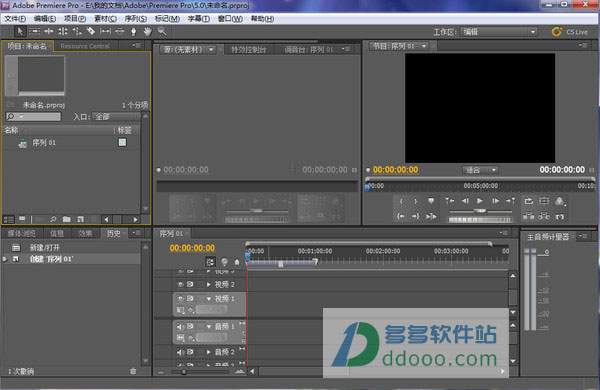Image resolution: width=600 pixels, height=390 pixels.
Task: Click Set In Point in Program monitor
Action: (x=401, y=201)
